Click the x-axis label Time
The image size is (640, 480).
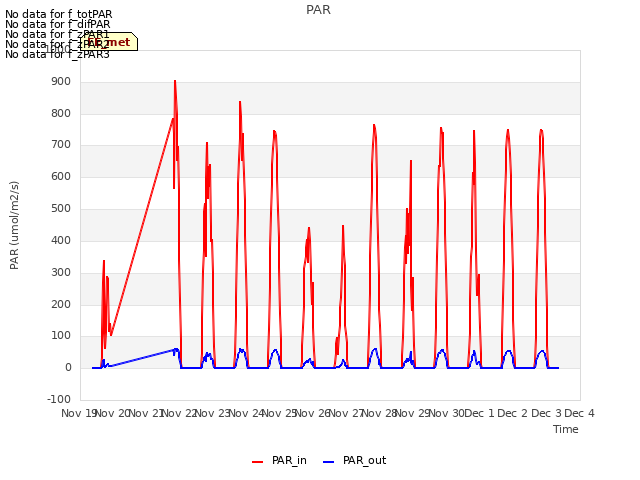(x=566, y=429)
